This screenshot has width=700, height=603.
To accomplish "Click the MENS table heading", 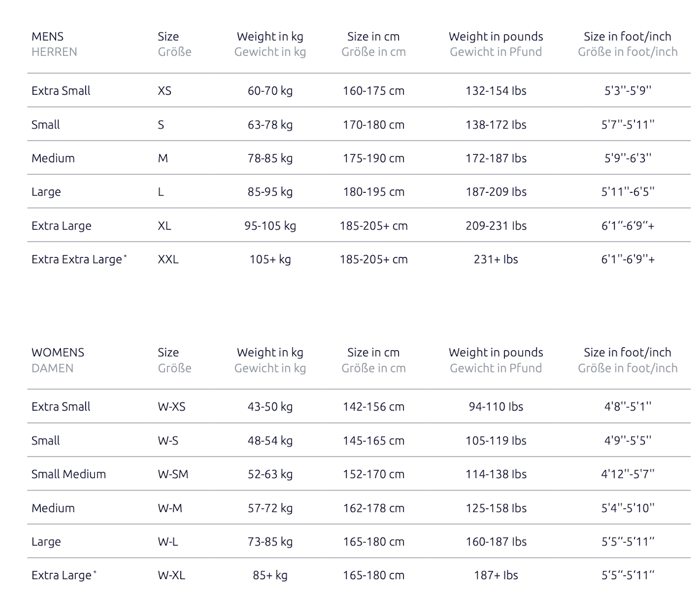I will pos(47,37).
